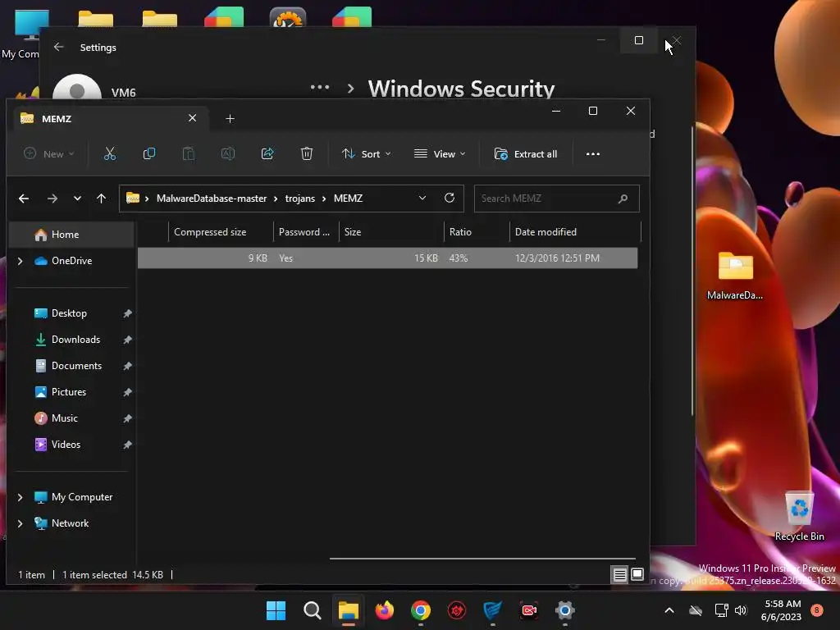Select Network in navigation pane
The image size is (840, 630).
(x=70, y=523)
